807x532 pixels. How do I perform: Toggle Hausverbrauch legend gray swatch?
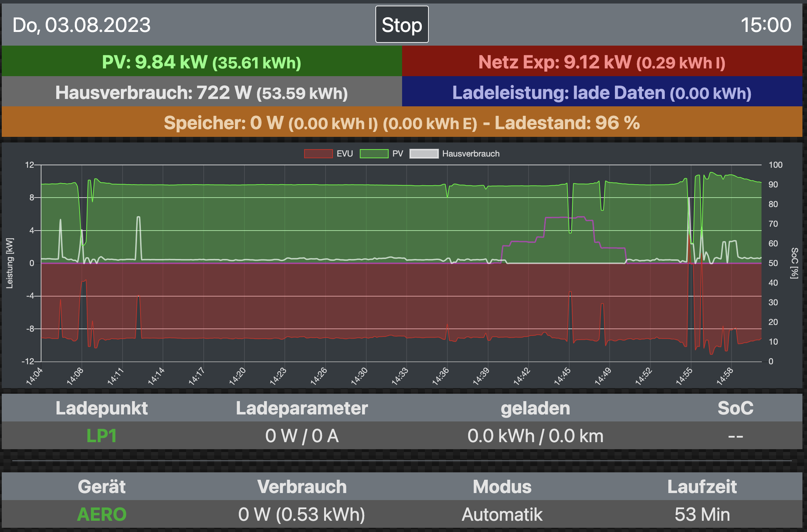[x=424, y=154]
